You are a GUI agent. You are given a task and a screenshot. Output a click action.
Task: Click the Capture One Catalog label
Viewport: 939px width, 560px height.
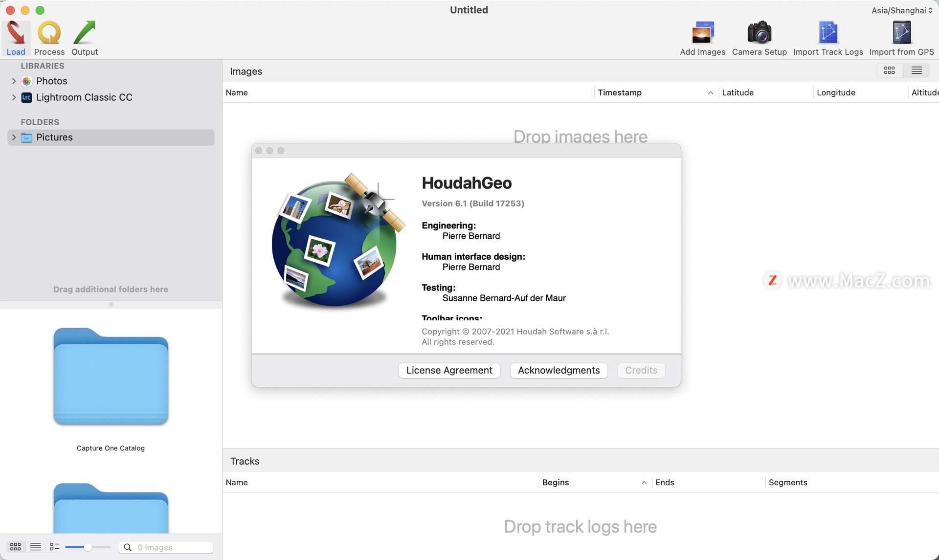click(111, 448)
